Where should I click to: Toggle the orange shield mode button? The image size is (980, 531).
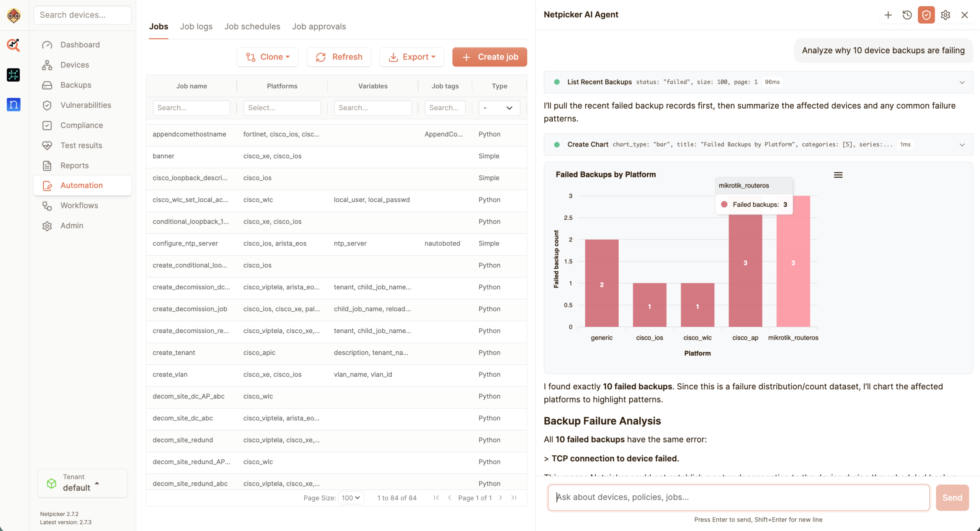pos(926,15)
